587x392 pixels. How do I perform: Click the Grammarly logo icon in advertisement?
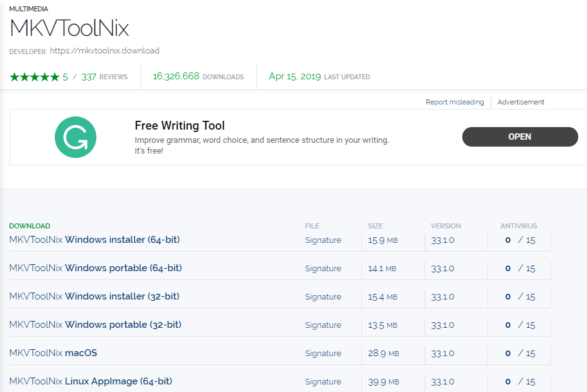click(x=76, y=137)
